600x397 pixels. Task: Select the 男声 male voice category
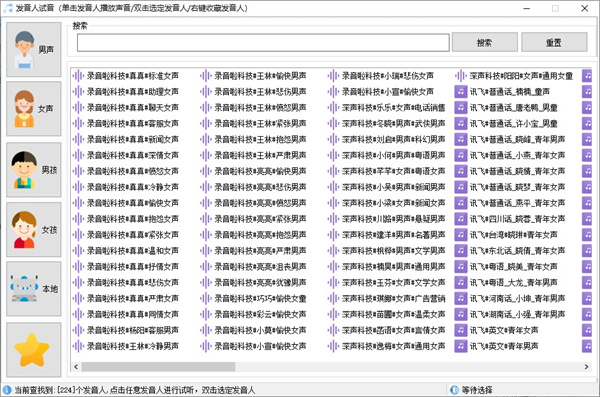pos(34,49)
